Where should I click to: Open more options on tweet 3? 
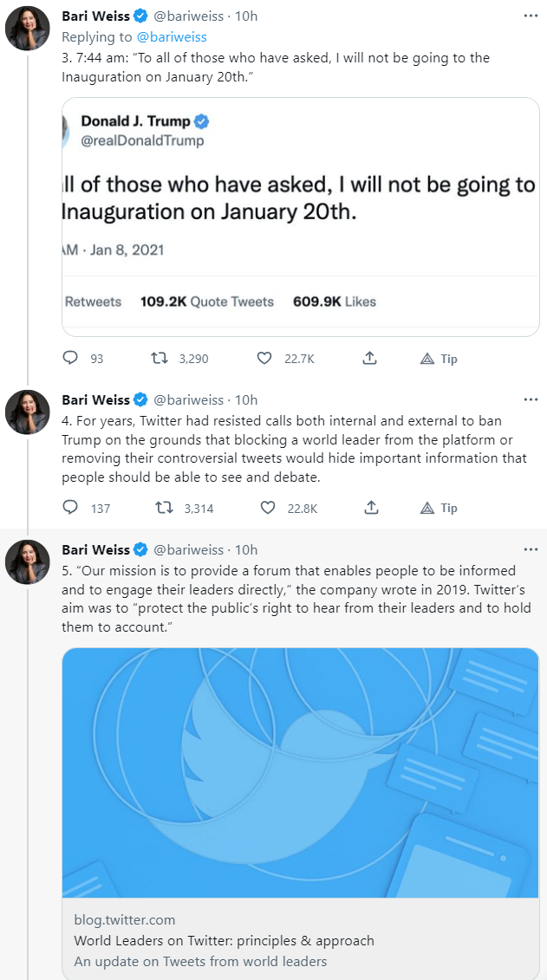tap(531, 16)
